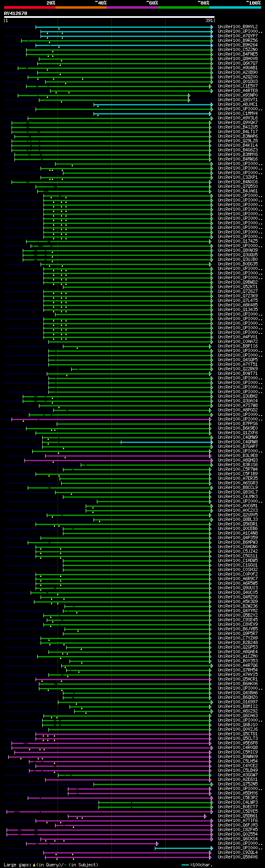Select label UniRef100_B4KIL4
265x868 pixels.
pos(238,146)
